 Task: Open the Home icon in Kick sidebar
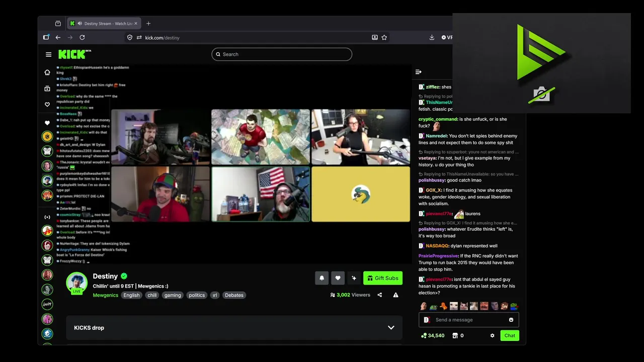coord(47,72)
